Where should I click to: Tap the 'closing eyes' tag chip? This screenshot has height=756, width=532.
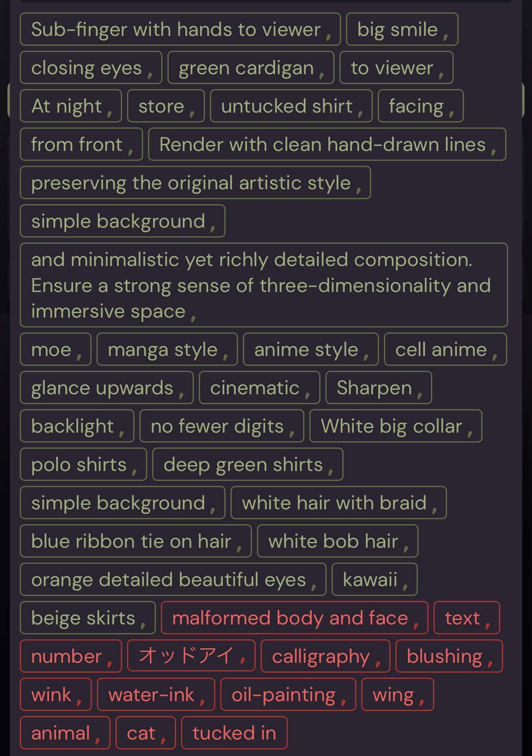91,68
